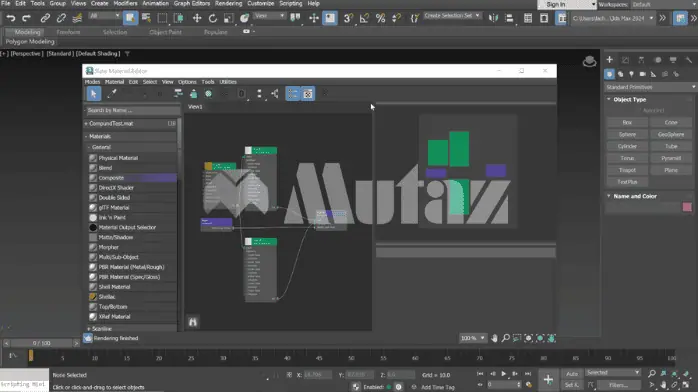This screenshot has width=698, height=392.
Task: Click the Play Animation button
Action: 504,374
